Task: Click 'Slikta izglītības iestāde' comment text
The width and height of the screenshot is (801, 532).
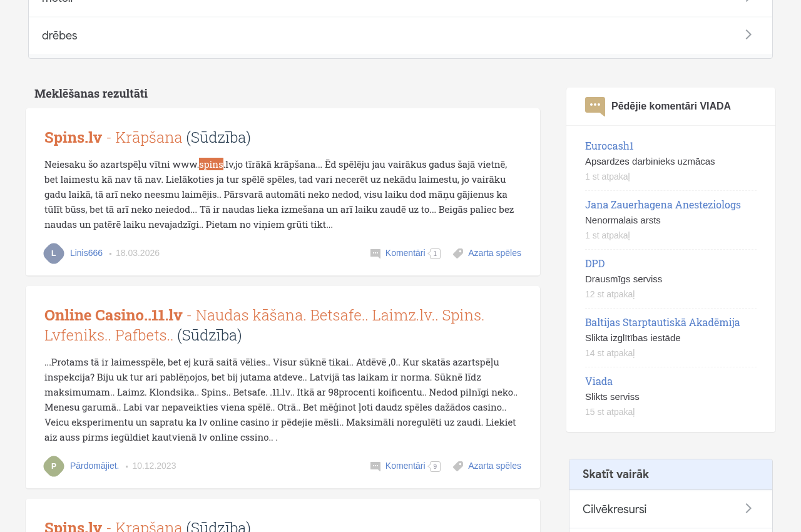Action: 633,338
